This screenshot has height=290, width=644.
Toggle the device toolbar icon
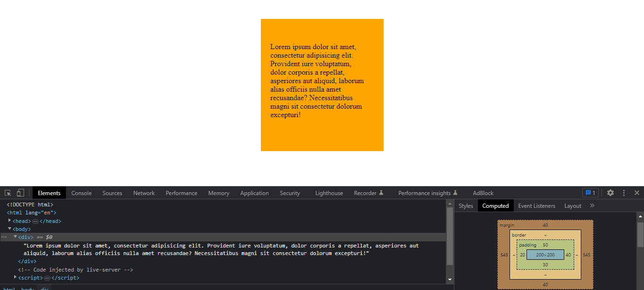20,193
